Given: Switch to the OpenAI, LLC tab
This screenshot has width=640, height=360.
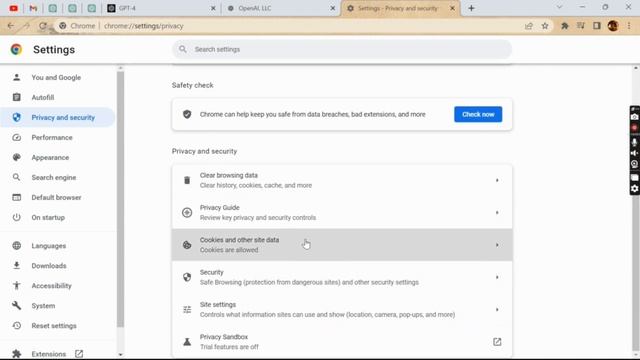Looking at the screenshot, I should [x=281, y=8].
